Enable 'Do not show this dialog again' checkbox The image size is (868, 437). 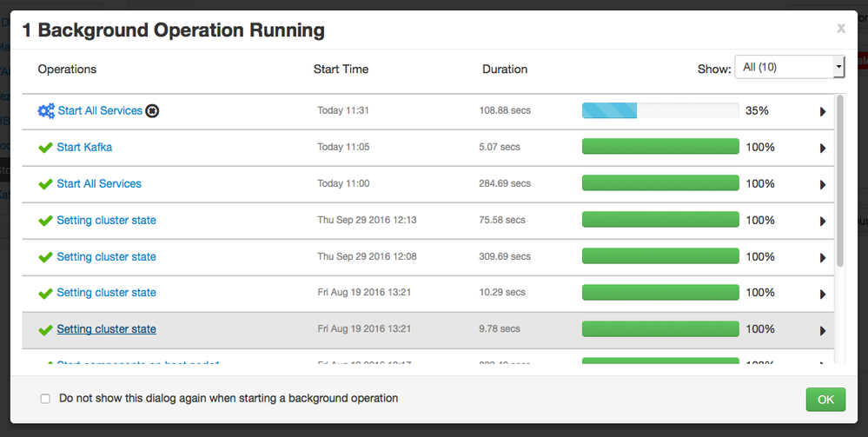(x=45, y=399)
